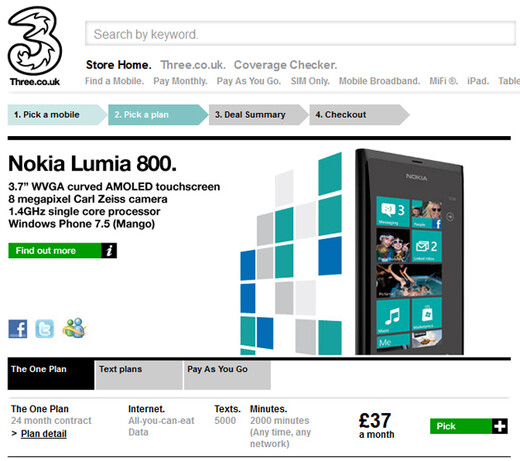Share via the Twitter icon

45,329
